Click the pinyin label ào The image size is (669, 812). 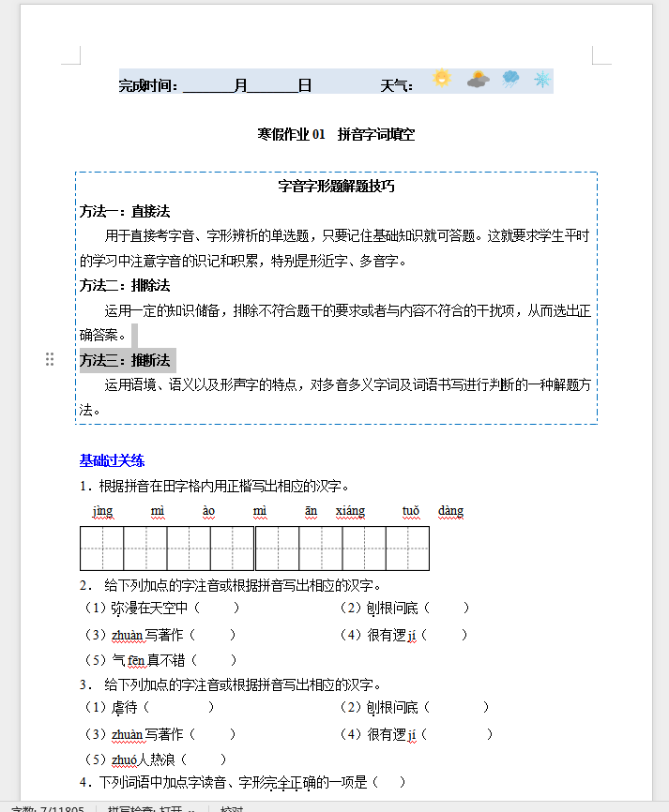point(208,511)
